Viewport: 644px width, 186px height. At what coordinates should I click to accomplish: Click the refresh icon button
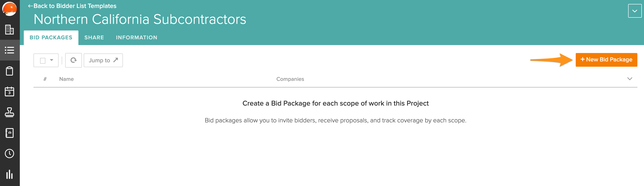[74, 60]
